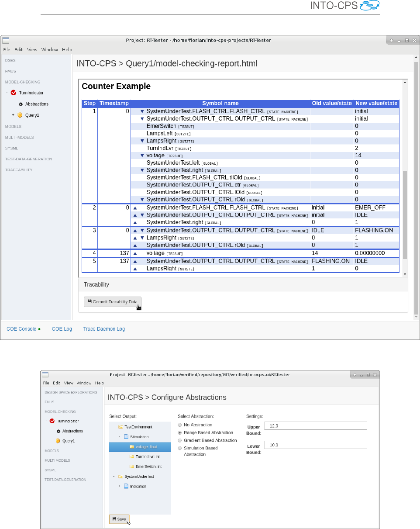Click the Indication document icon
The image size is (420, 529).
126,486
